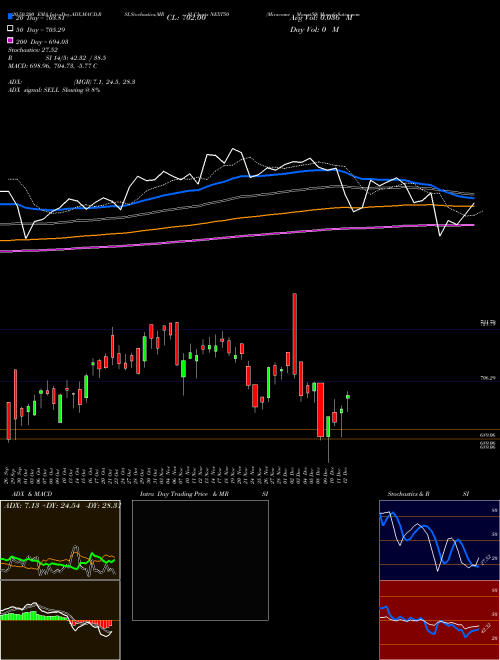
Task: Open the red RSI chart panel
Action: point(439,620)
